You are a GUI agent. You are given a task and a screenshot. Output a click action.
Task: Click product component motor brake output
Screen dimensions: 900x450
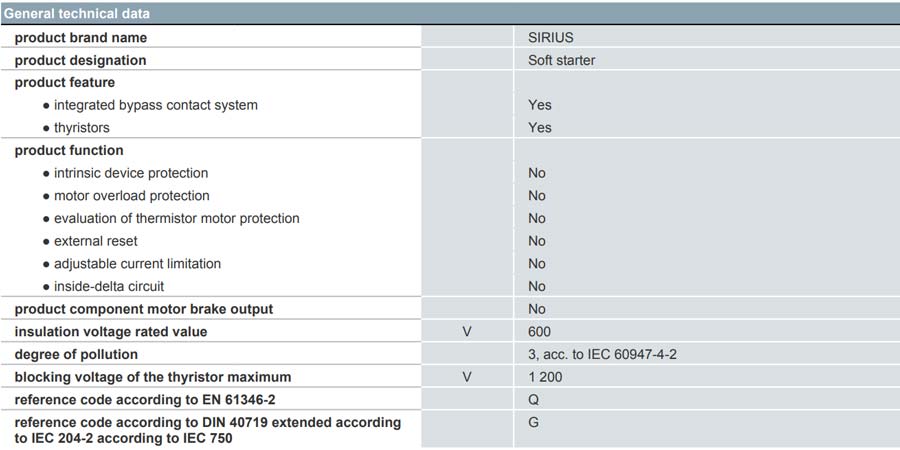point(143,309)
